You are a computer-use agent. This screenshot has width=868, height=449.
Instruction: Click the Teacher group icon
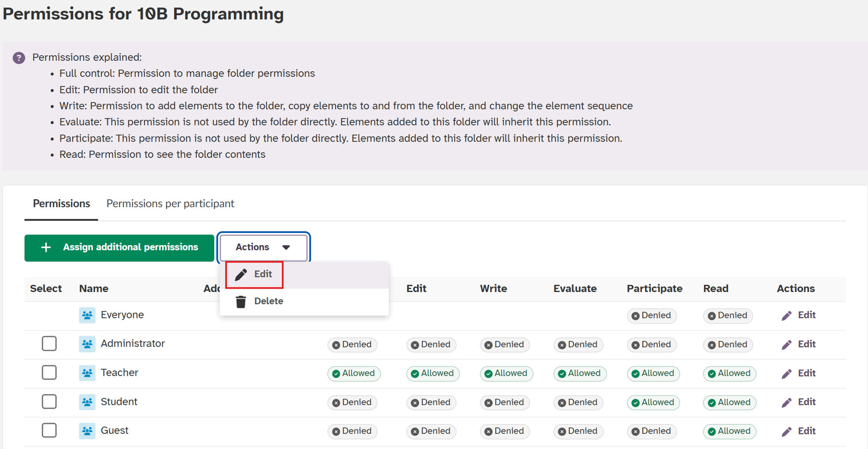click(87, 373)
